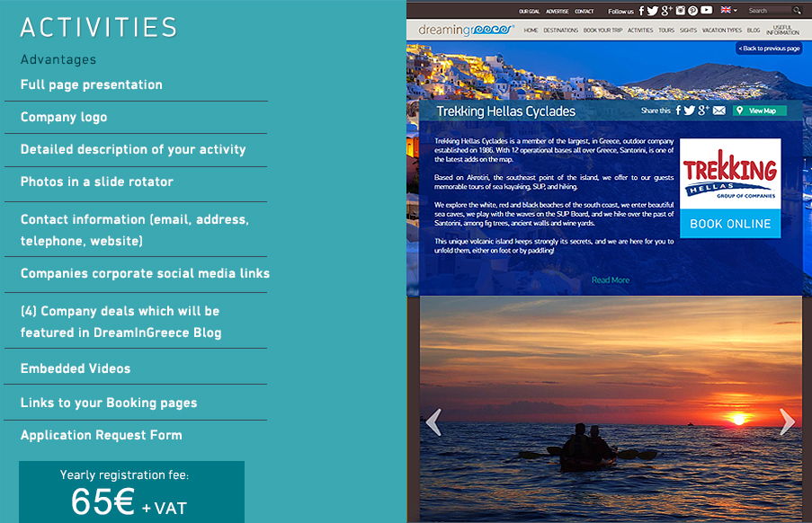Click the Advantages subheading
This screenshot has height=523, width=812.
coord(58,59)
